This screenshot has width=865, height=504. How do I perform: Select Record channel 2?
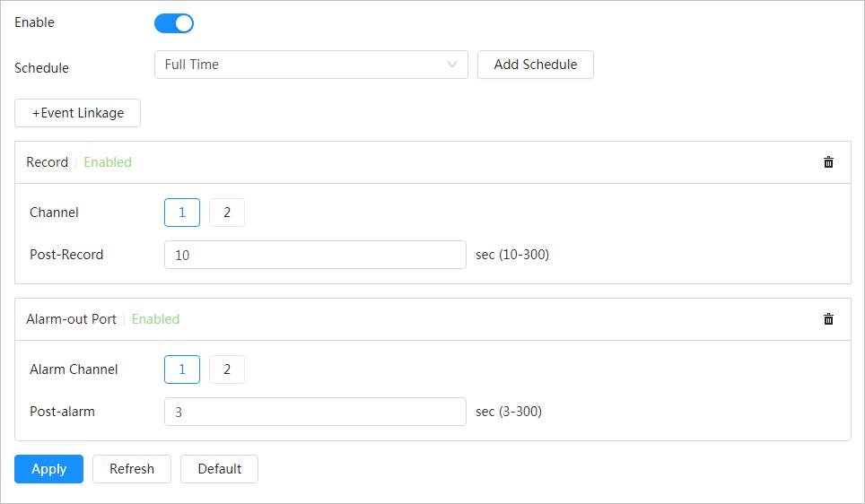[x=227, y=213]
